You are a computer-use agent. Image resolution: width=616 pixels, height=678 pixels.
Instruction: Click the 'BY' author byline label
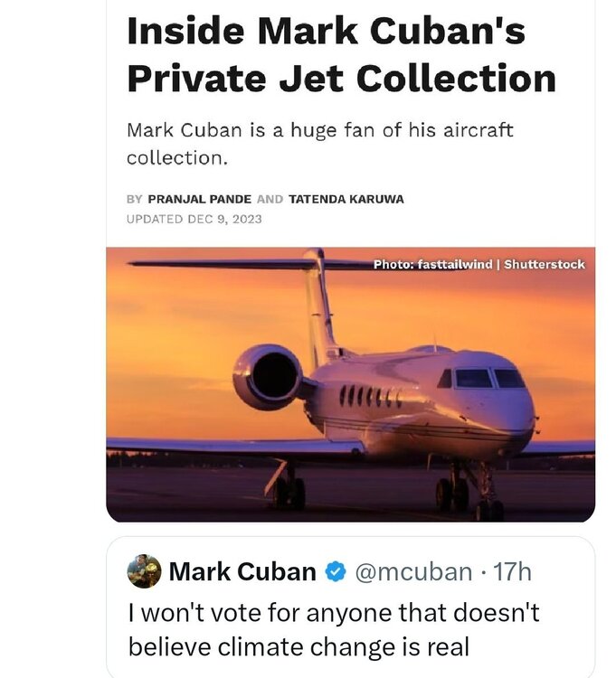(135, 199)
